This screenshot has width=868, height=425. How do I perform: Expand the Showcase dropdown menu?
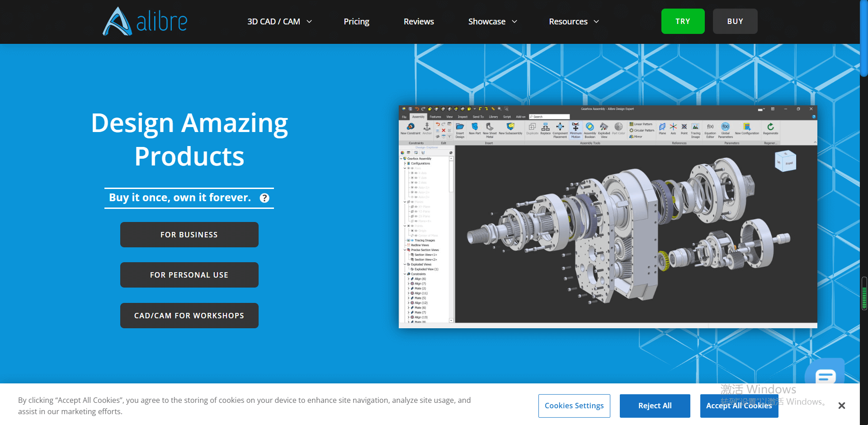pyautogui.click(x=492, y=22)
